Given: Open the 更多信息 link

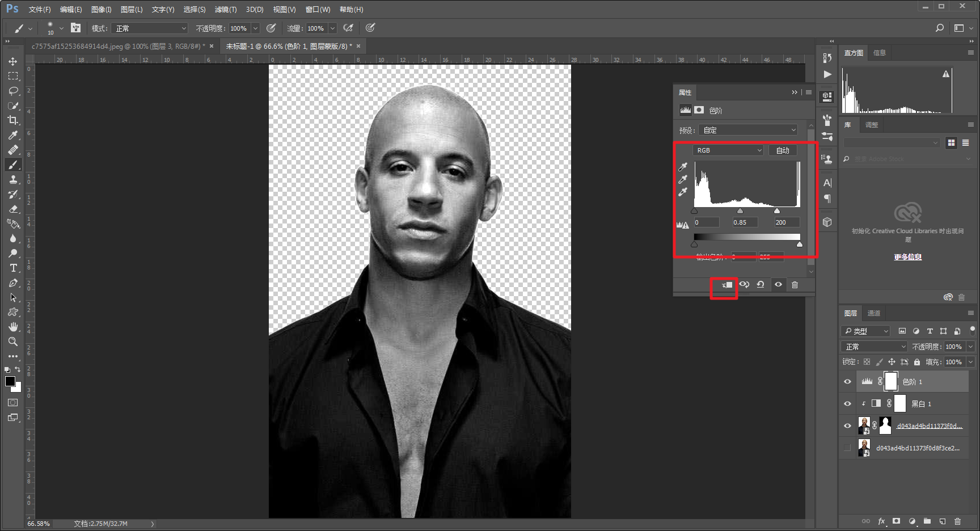Looking at the screenshot, I should pos(908,257).
